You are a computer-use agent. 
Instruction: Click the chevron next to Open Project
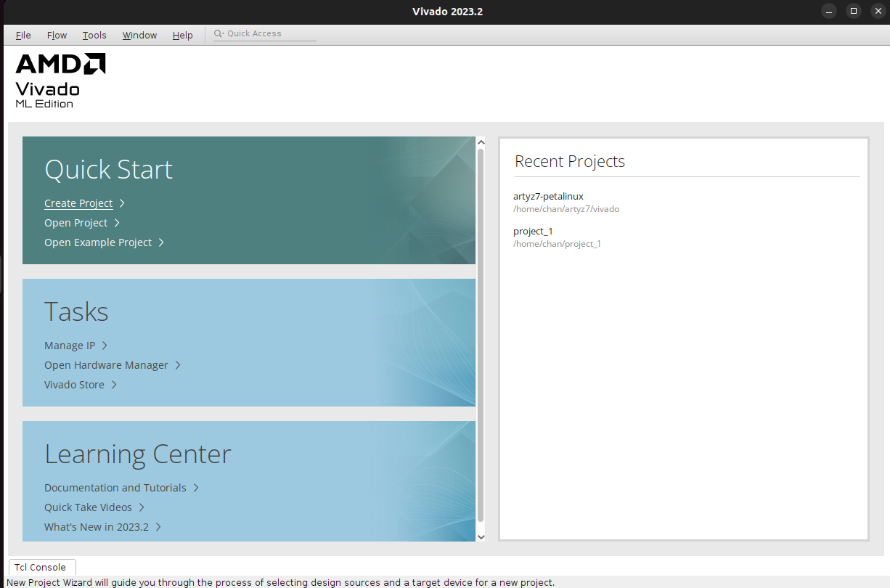click(117, 223)
